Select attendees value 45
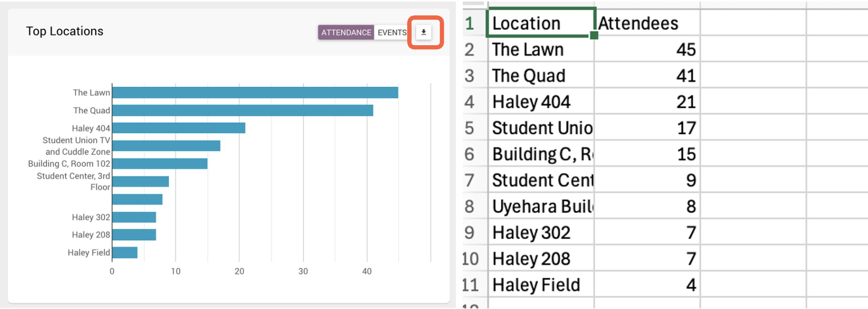 (647, 49)
